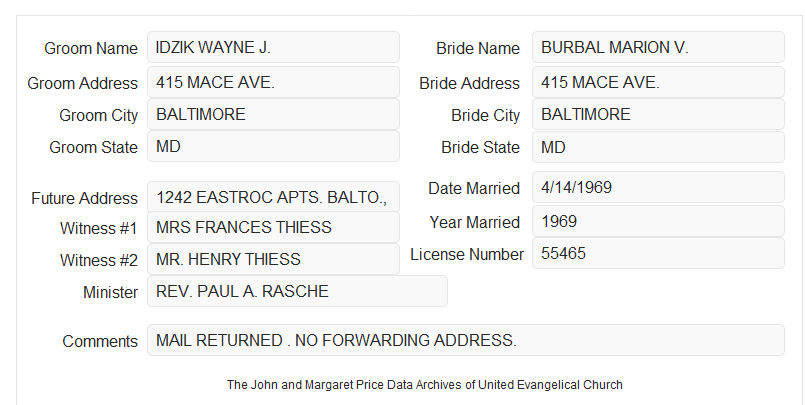
Task: Focus the Minister name field
Action: click(x=297, y=291)
